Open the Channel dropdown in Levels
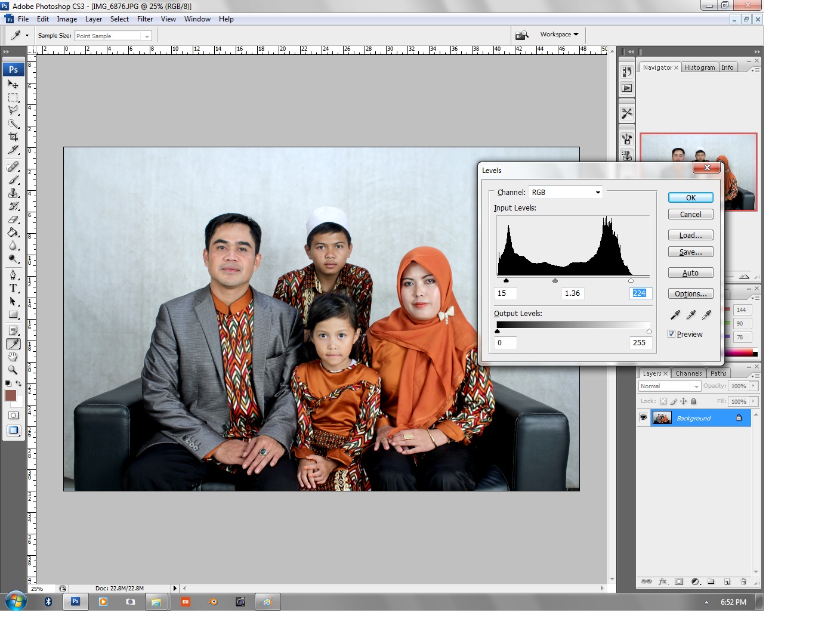Image resolution: width=840 pixels, height=619 pixels. click(x=598, y=192)
